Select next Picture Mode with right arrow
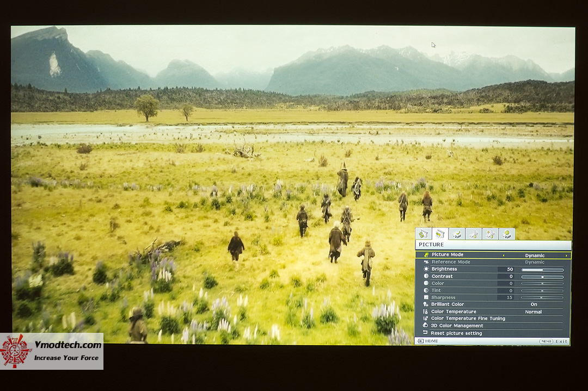Screen dimensions: 588x391 tap(566, 256)
